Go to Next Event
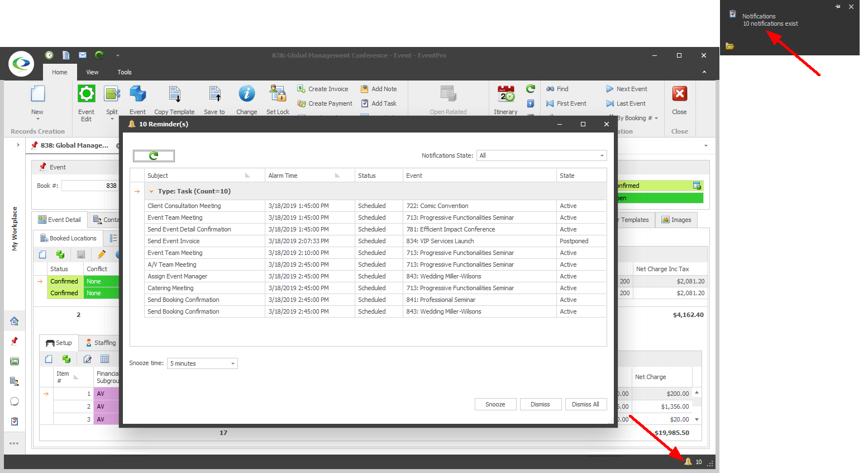Image resolution: width=868 pixels, height=473 pixels. 627,89
